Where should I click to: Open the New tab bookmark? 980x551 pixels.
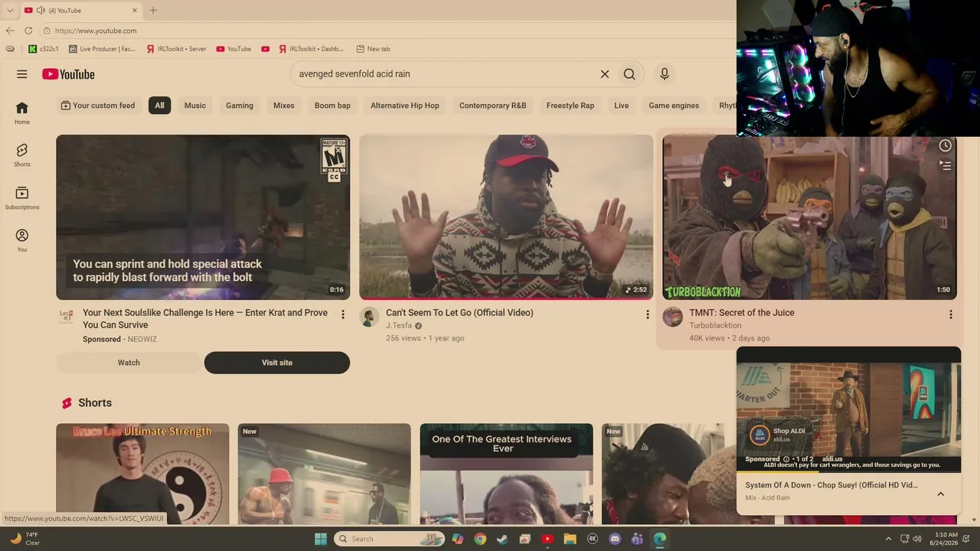(374, 49)
